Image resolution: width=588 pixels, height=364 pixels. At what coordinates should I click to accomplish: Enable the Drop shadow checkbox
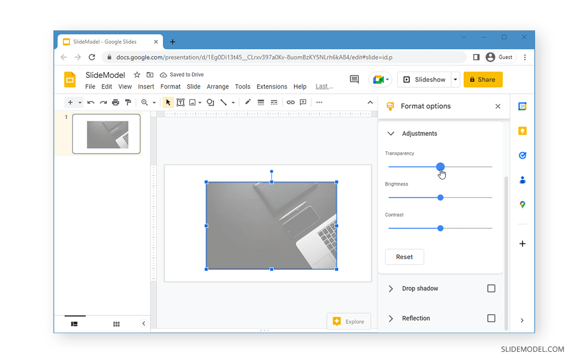click(x=491, y=288)
